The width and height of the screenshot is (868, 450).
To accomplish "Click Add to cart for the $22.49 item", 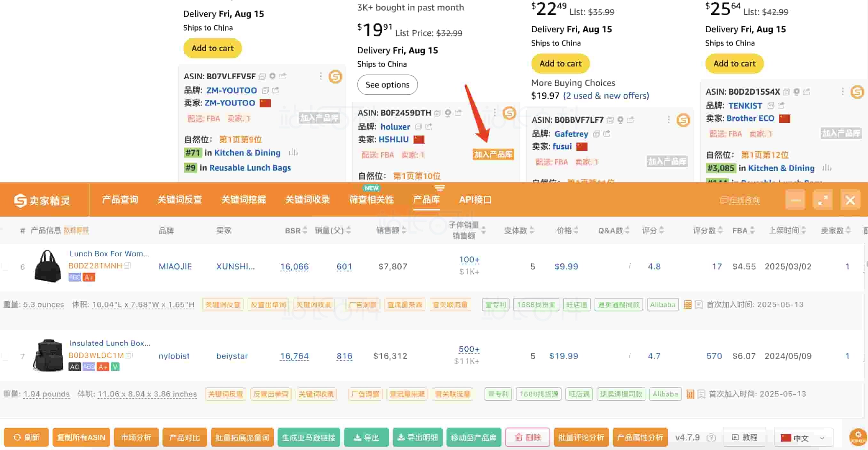I will click(x=560, y=64).
